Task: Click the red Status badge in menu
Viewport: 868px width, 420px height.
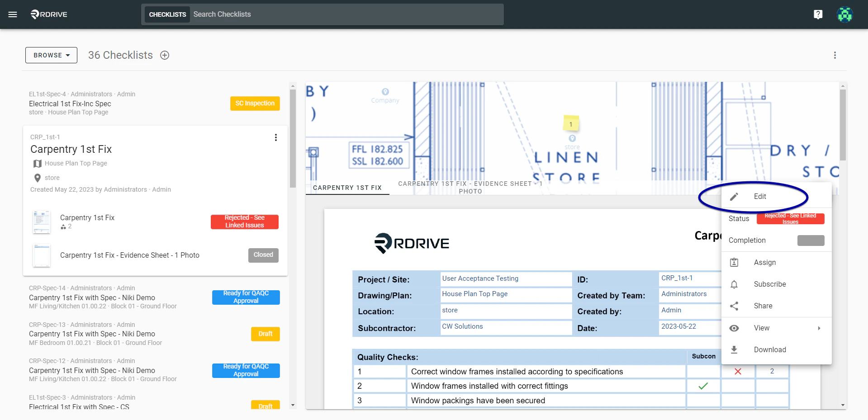Action: 791,219
